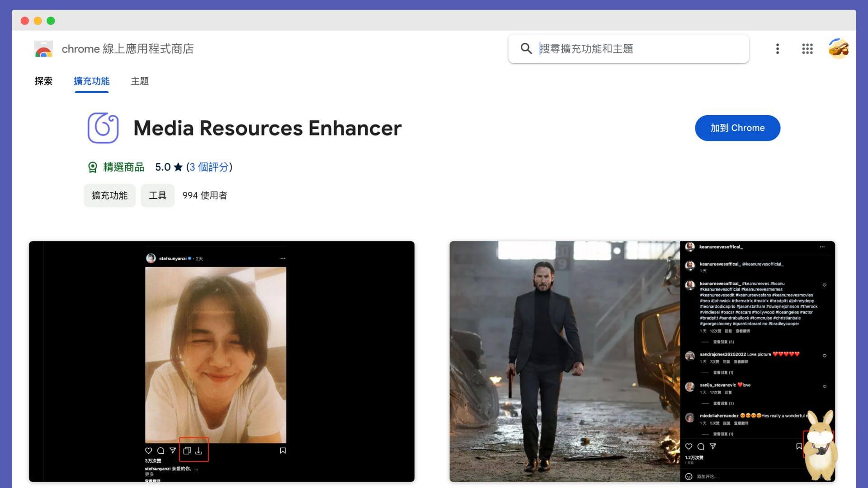Image resolution: width=868 pixels, height=488 pixels.
Task: Click the 3万次赞 likes count
Action: pos(153,461)
